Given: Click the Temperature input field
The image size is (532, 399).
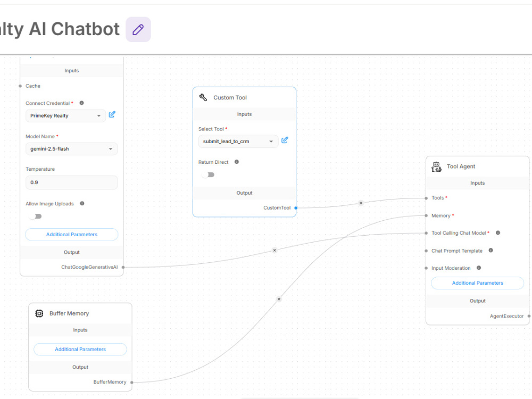Looking at the screenshot, I should pyautogui.click(x=72, y=182).
